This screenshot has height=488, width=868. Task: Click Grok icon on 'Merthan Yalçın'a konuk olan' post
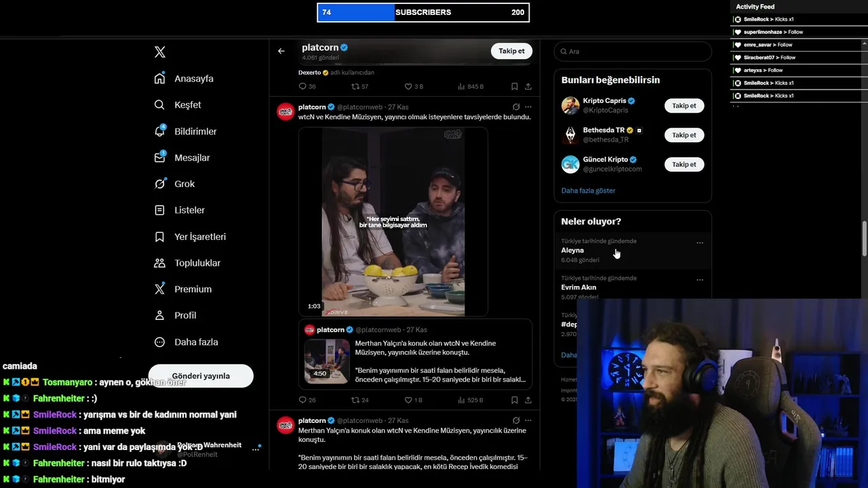(x=516, y=421)
